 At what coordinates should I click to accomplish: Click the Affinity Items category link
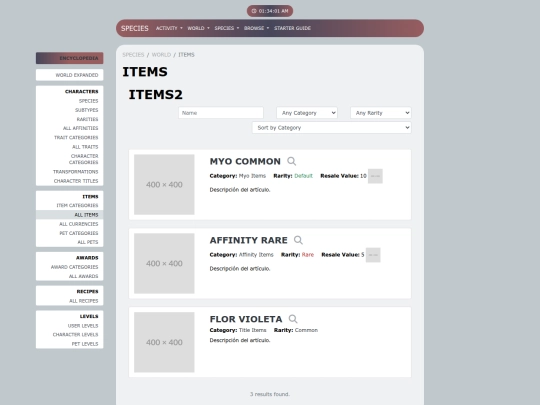[x=256, y=255]
